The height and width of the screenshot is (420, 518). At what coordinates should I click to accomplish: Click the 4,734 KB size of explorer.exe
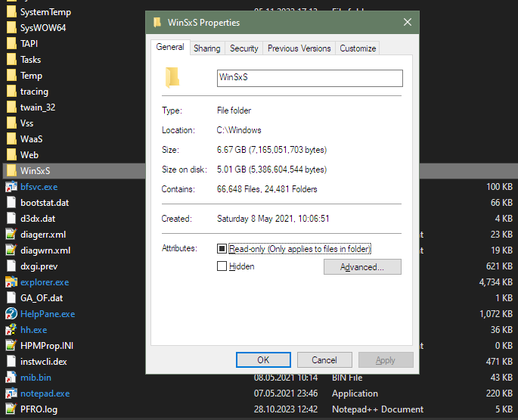point(496,282)
